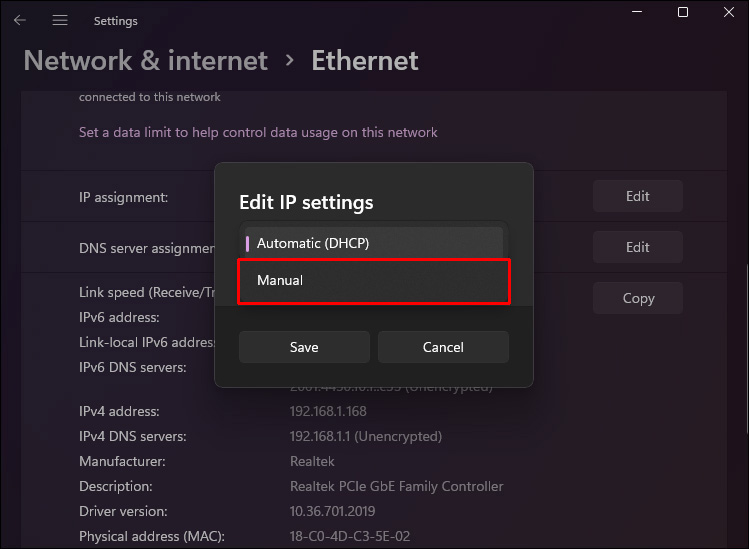Click the Edit IP settings dialog title
The width and height of the screenshot is (749, 549).
[306, 202]
